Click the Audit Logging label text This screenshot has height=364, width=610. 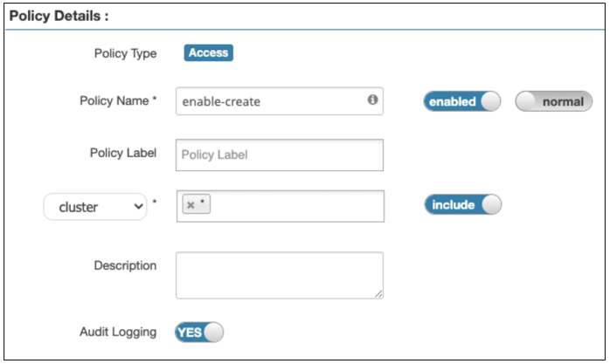coord(118,332)
